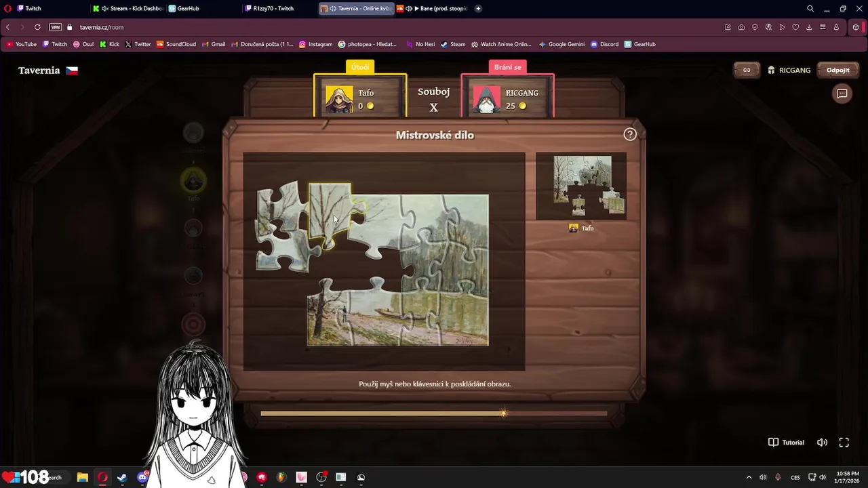Open Discord from the taskbar
This screenshot has width=868, height=488.
tap(142, 477)
